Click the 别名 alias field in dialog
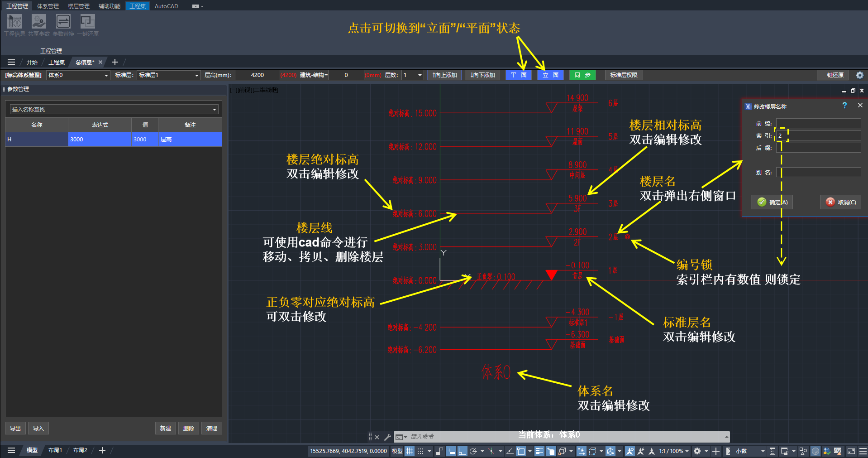This screenshot has height=458, width=868. point(818,172)
